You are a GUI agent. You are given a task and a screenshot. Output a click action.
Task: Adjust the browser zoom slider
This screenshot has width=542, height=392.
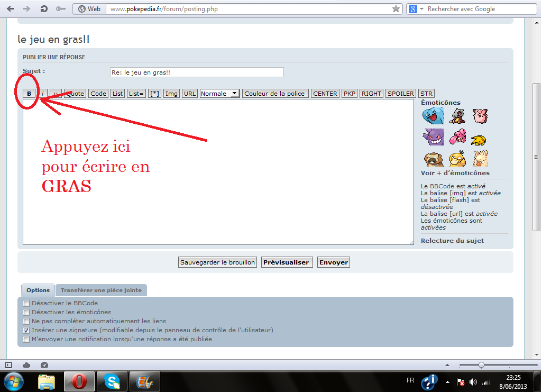(481, 365)
